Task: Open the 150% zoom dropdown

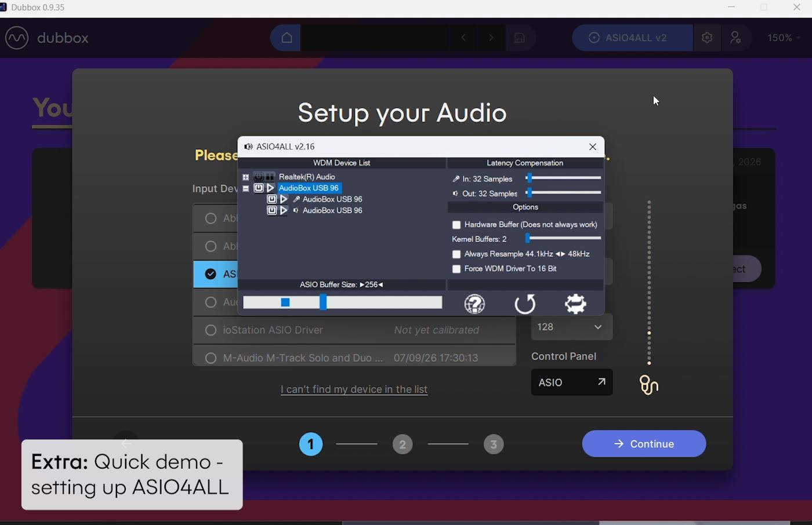Action: pos(784,38)
